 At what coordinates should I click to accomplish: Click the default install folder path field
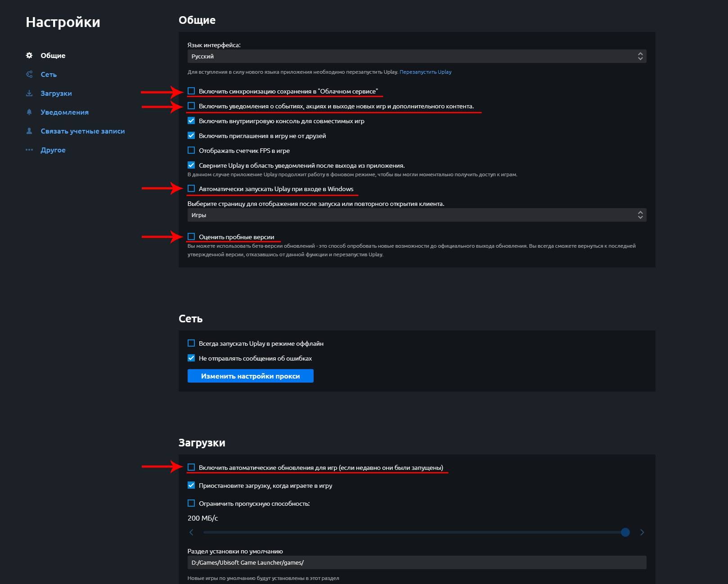pyautogui.click(x=417, y=562)
